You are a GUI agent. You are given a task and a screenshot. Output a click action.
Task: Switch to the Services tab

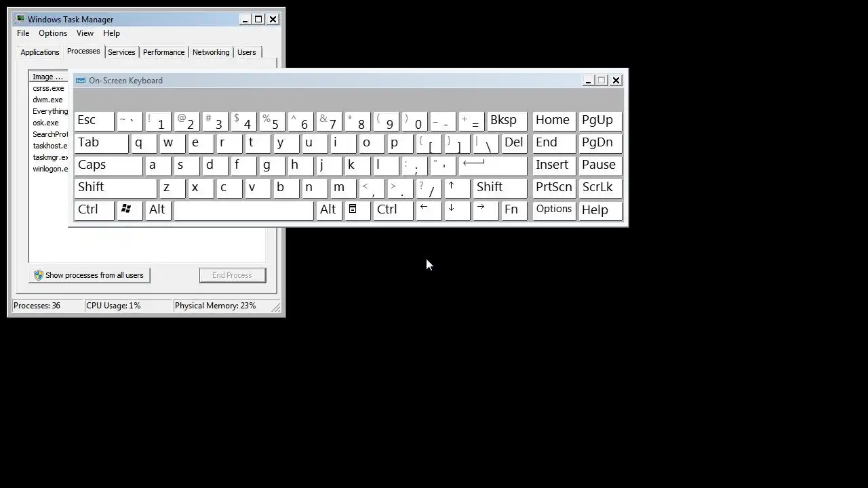click(121, 52)
